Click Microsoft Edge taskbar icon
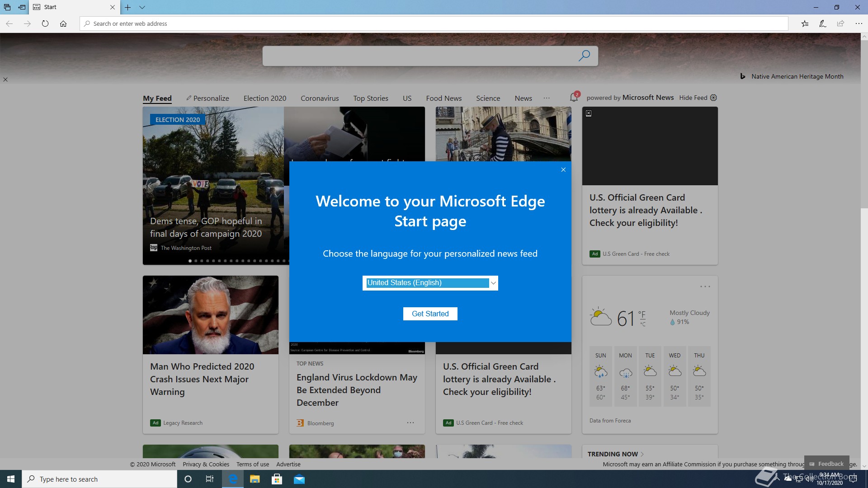 click(233, 479)
